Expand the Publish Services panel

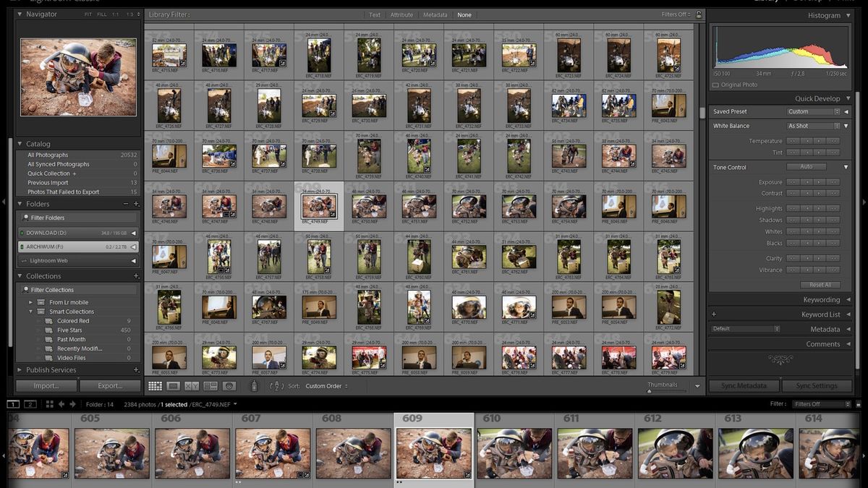coord(20,370)
